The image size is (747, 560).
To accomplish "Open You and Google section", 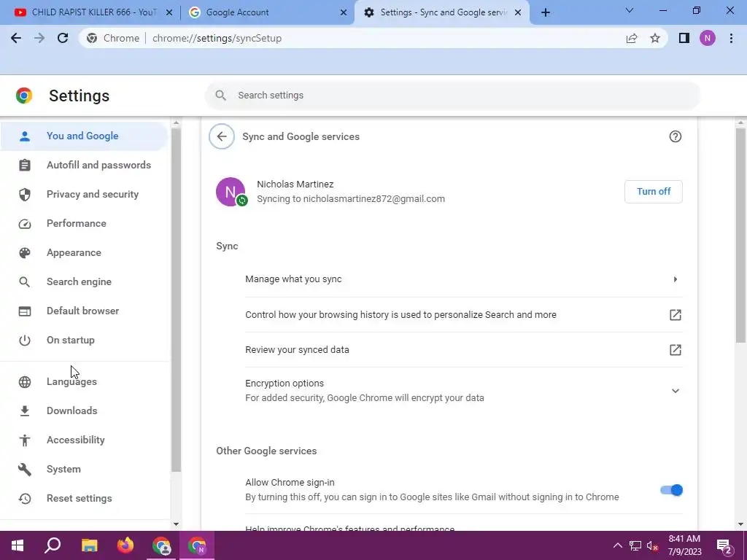I will (84, 136).
